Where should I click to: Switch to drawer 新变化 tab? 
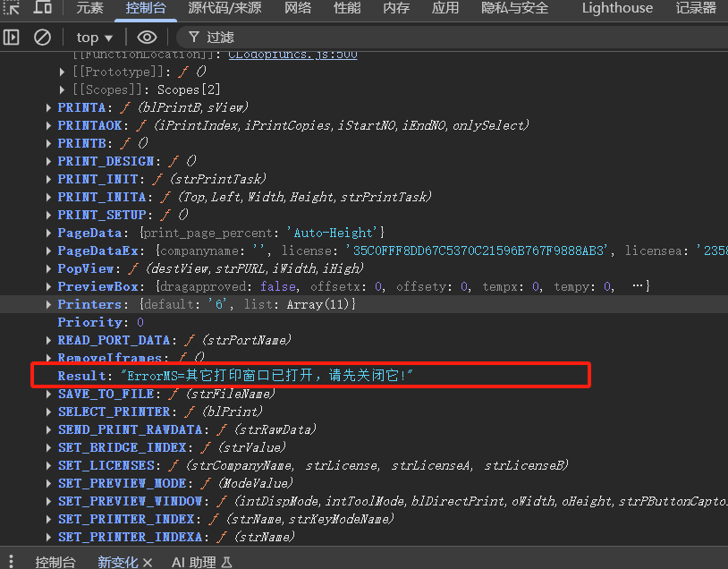pos(117,562)
